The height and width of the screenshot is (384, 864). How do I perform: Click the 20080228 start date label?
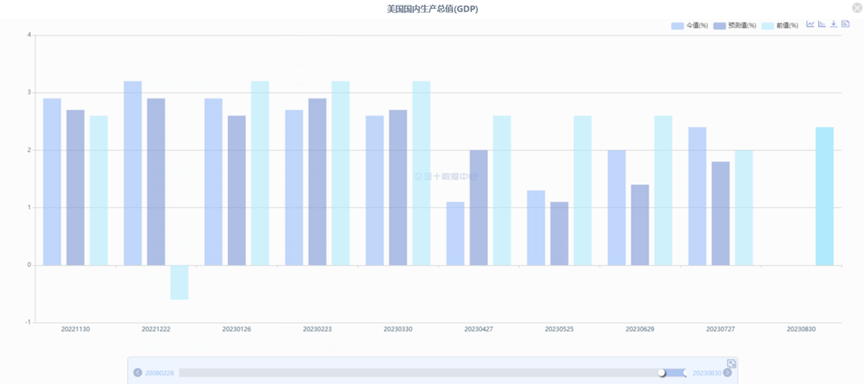159,373
